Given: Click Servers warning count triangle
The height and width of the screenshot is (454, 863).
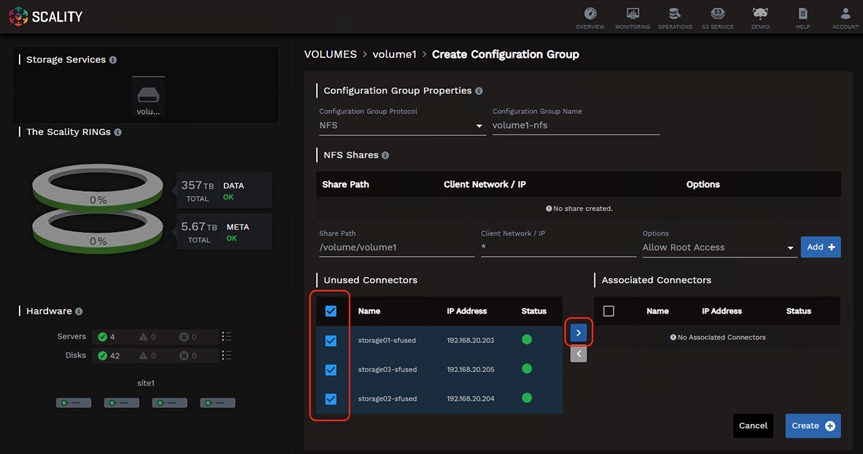Looking at the screenshot, I should [x=143, y=337].
